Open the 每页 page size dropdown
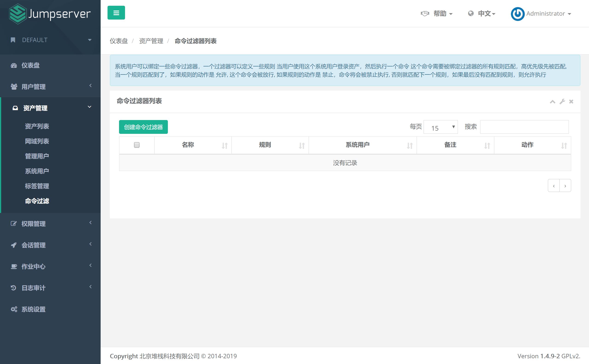This screenshot has width=589, height=364. coord(441,127)
